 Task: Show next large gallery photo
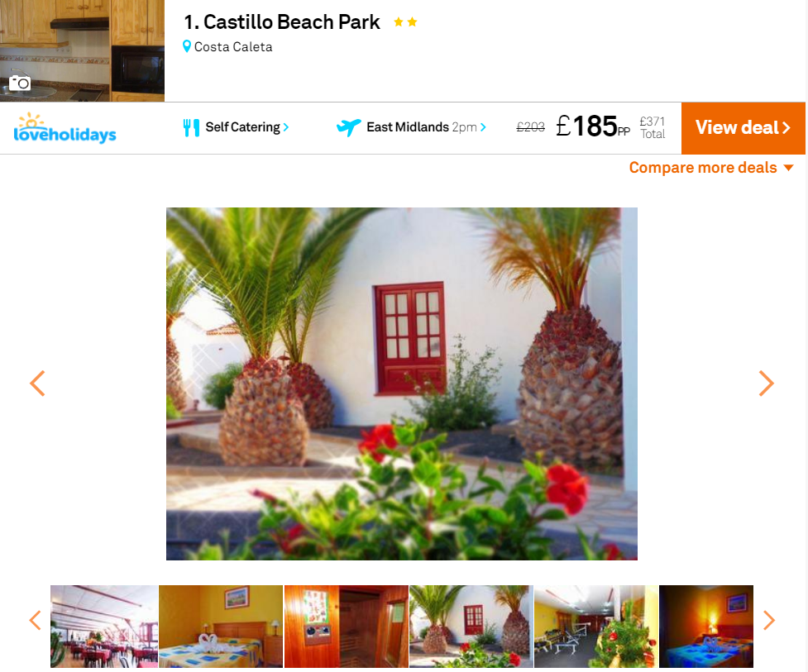coord(767,384)
